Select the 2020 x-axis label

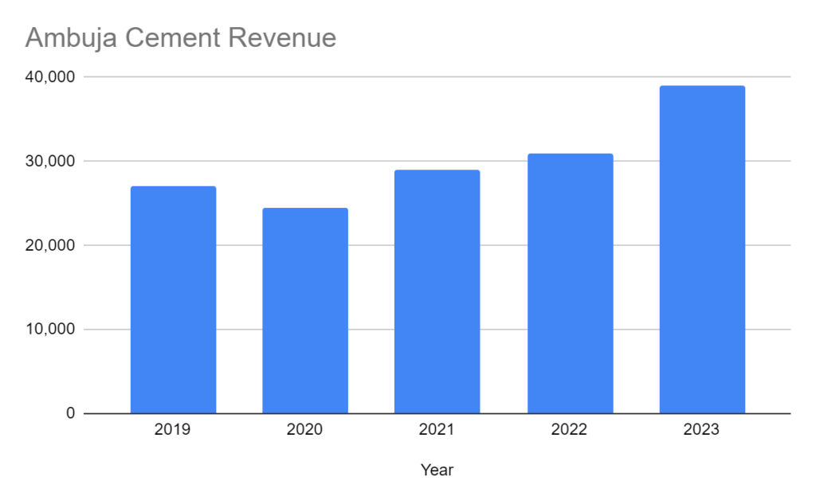[x=305, y=430]
